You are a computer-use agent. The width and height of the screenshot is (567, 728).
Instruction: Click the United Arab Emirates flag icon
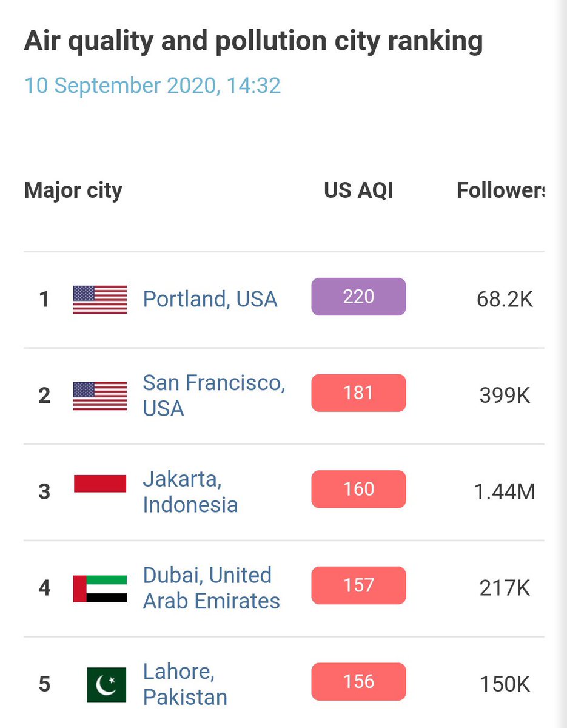(99, 588)
